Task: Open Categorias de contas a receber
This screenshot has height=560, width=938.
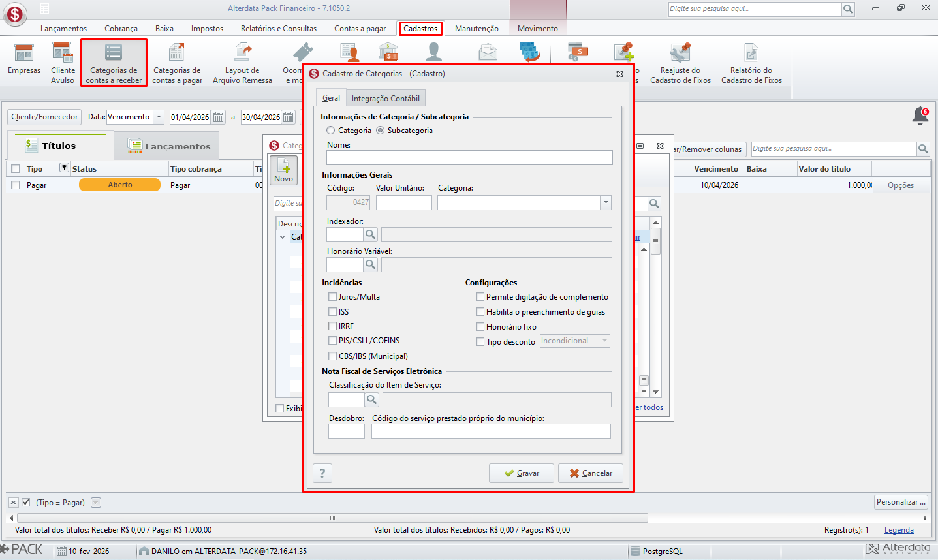Action: (x=114, y=62)
